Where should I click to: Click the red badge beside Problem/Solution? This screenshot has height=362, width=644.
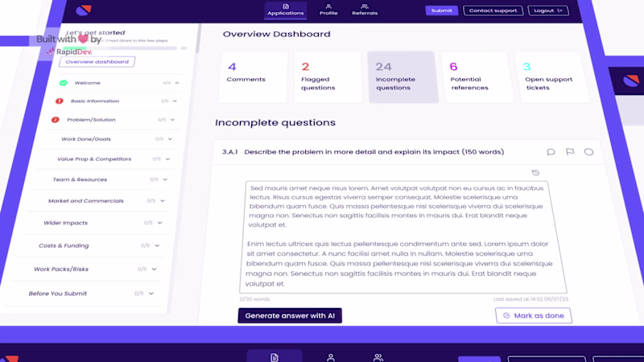[x=55, y=120]
